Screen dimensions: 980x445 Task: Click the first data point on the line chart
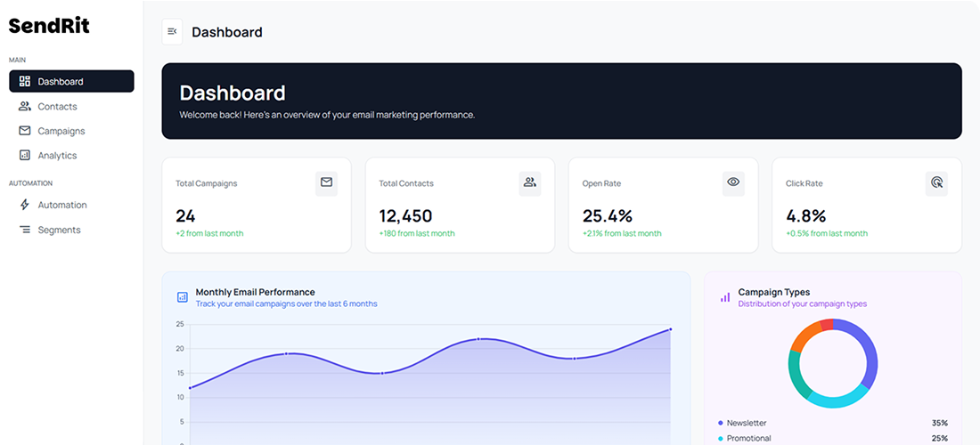(x=190, y=387)
